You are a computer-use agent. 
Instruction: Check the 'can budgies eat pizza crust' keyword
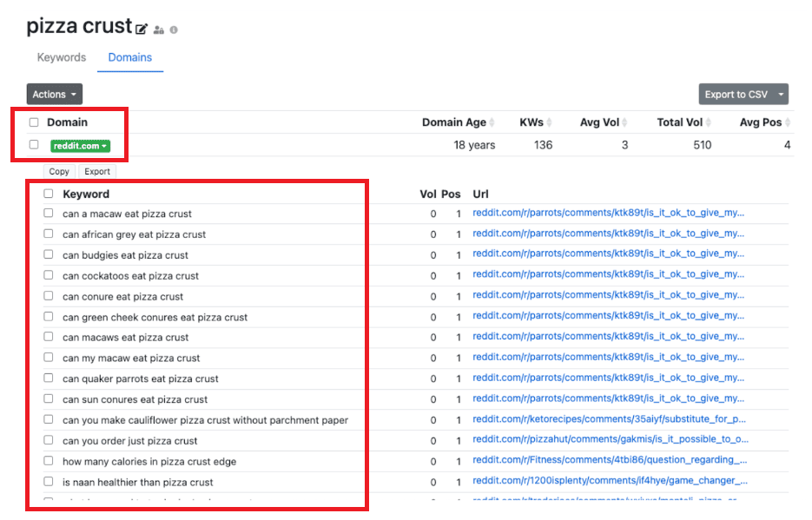(48, 254)
